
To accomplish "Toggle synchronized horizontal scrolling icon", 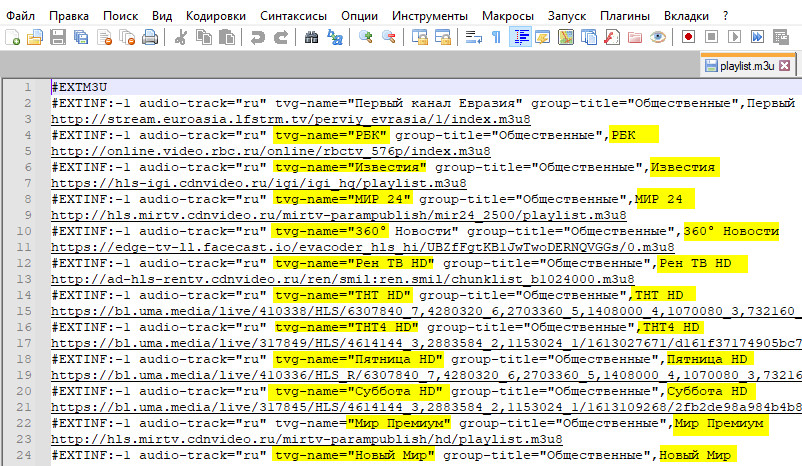I will point(442,37).
